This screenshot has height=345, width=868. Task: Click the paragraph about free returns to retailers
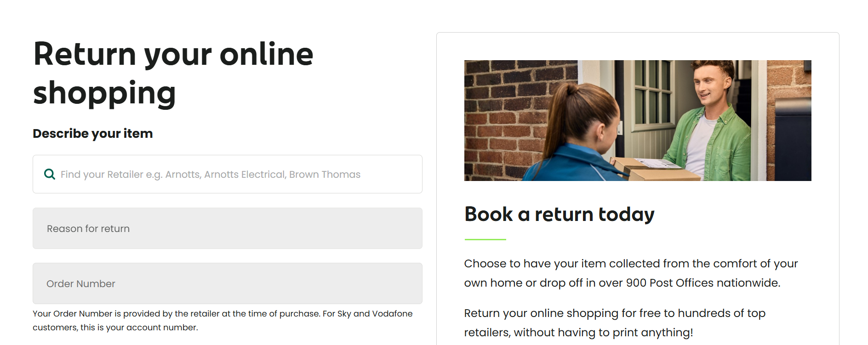click(x=615, y=322)
